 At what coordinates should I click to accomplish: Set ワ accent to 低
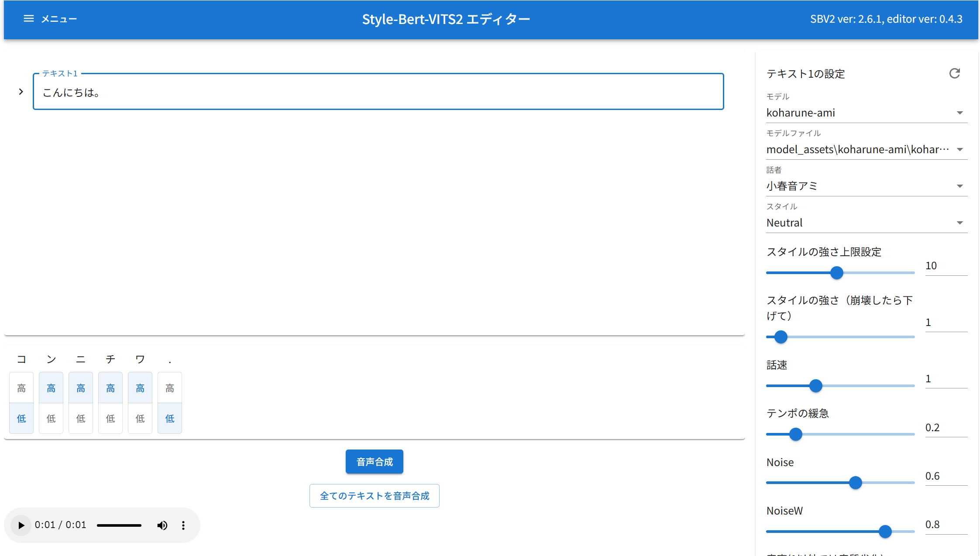(x=140, y=419)
